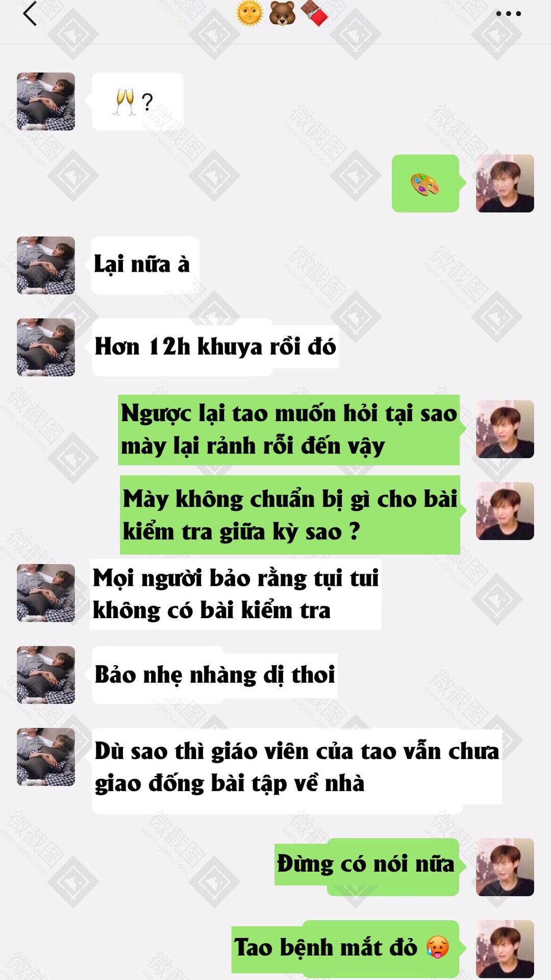Open sender avatar beside champagne message
Screen dimensions: 551x980
pyautogui.click(x=46, y=101)
